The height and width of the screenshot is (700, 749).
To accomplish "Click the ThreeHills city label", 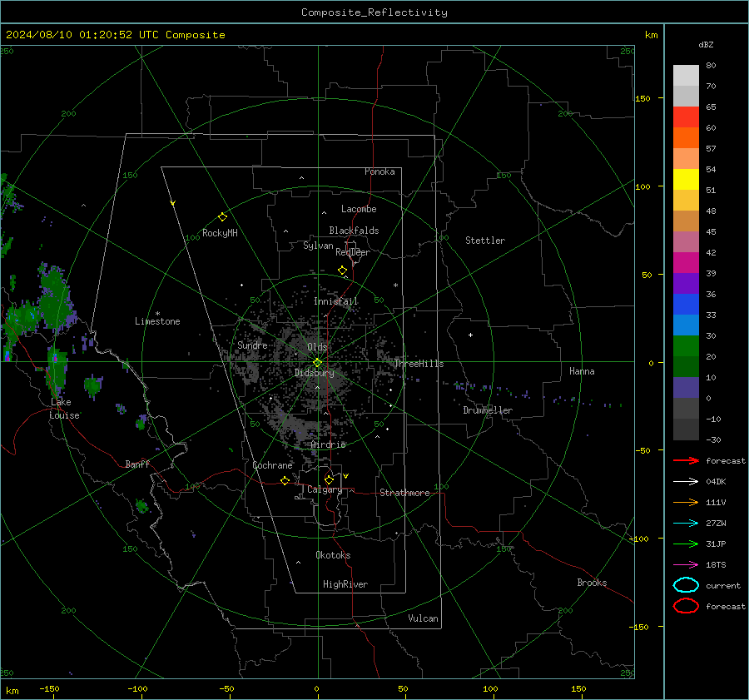I will coord(419,364).
